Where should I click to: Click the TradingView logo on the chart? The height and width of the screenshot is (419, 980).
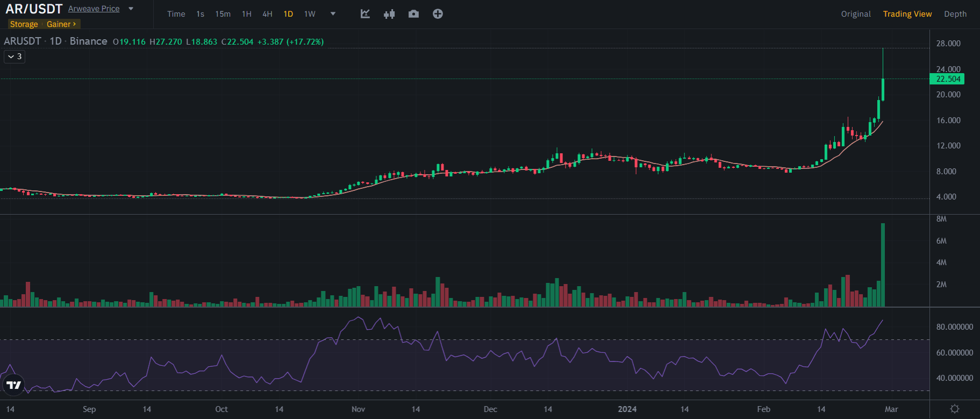tap(13, 385)
